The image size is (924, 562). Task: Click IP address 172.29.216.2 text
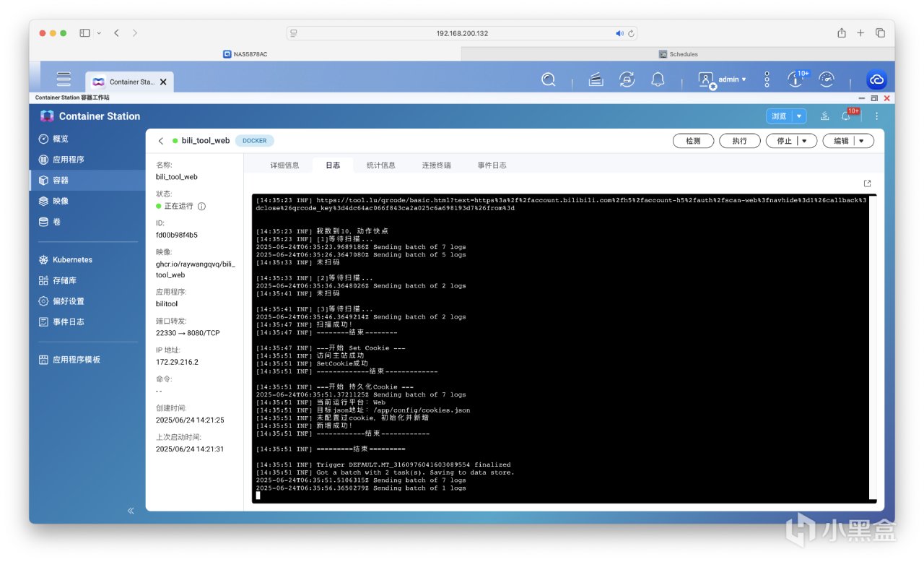177,362
